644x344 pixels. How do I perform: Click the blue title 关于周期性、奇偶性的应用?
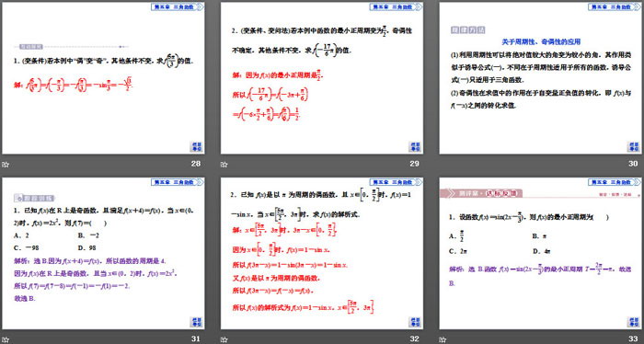[x=541, y=41]
